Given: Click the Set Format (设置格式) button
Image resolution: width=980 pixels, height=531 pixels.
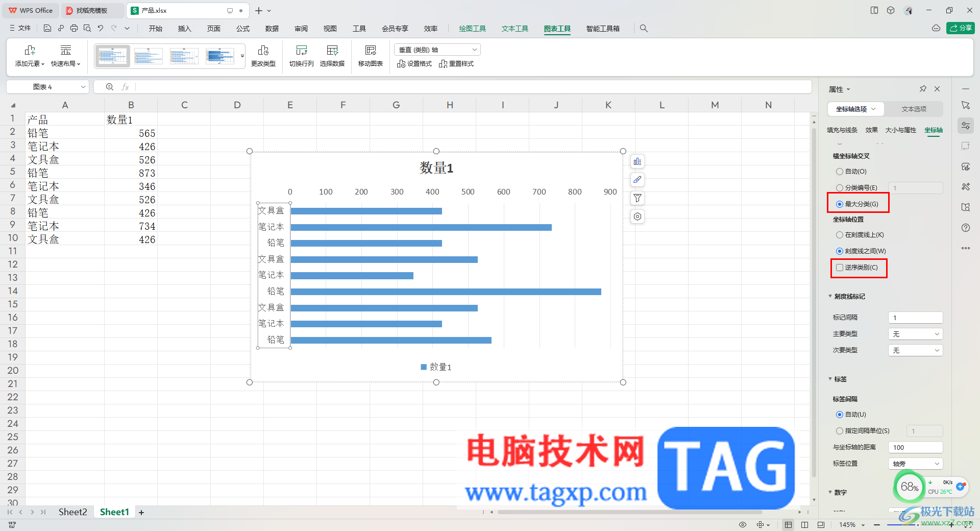Looking at the screenshot, I should pyautogui.click(x=414, y=64).
